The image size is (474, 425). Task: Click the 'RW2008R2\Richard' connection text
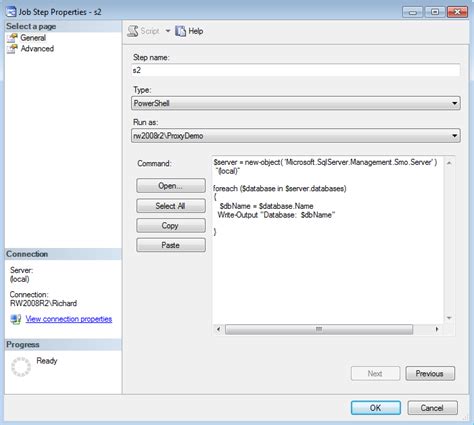pos(43,303)
